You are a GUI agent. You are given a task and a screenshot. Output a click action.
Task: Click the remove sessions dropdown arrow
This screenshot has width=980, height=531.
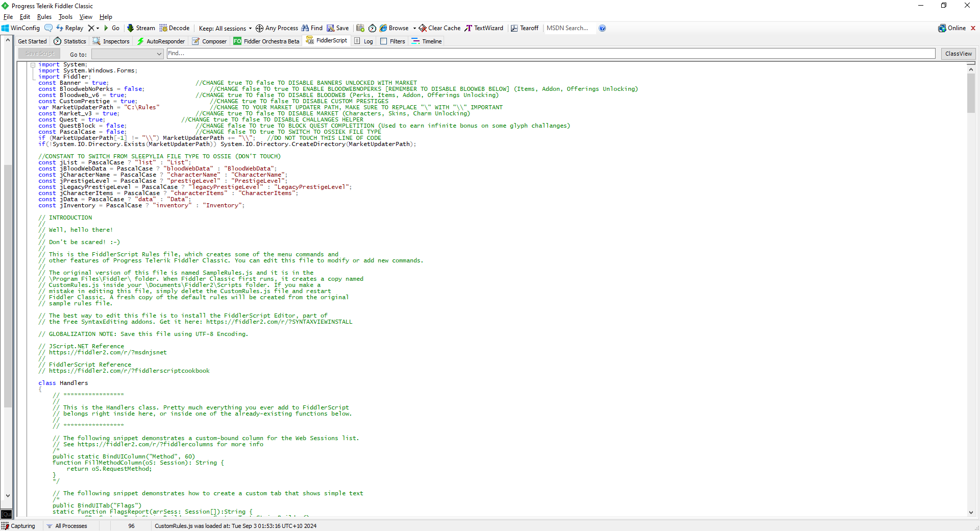97,28
